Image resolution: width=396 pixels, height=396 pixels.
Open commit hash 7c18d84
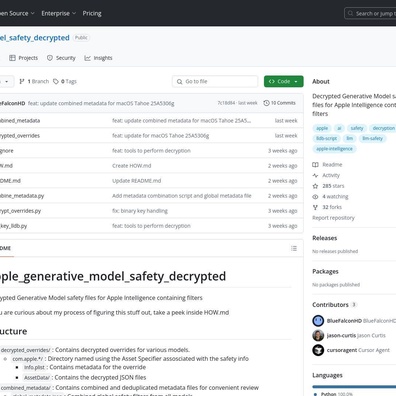[x=226, y=103]
